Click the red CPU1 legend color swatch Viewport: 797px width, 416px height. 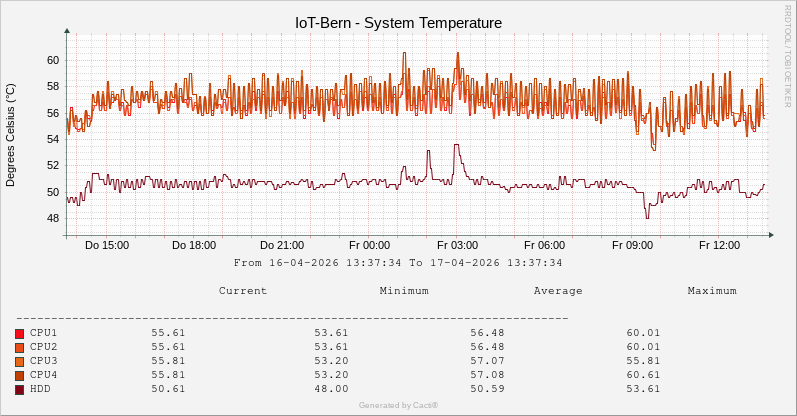tap(19, 333)
